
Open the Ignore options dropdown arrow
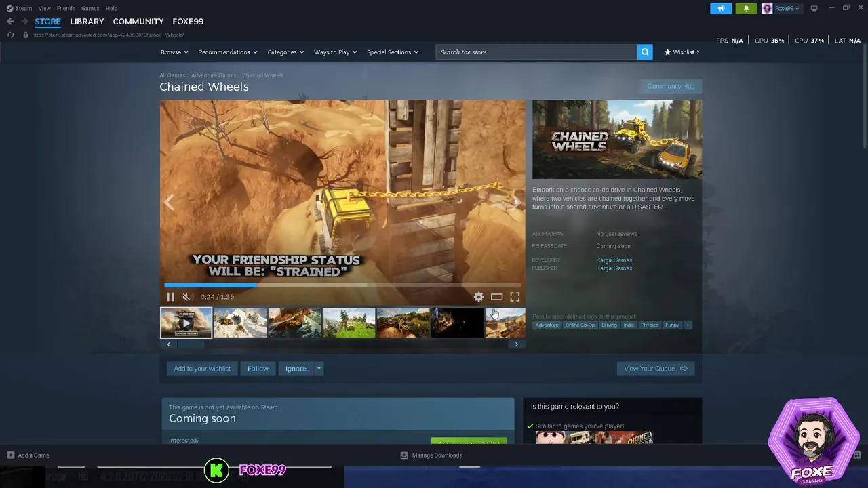point(319,369)
